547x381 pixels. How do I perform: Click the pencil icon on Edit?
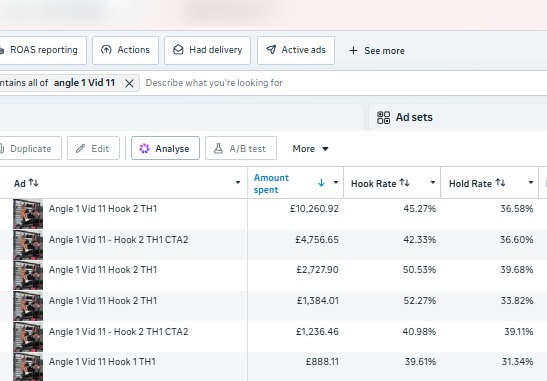point(81,149)
